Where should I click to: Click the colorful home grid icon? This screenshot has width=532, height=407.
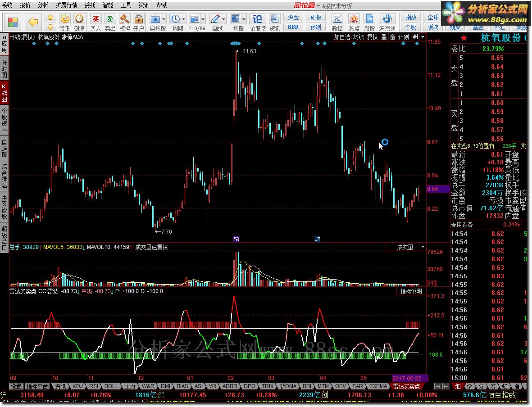(x=13, y=22)
